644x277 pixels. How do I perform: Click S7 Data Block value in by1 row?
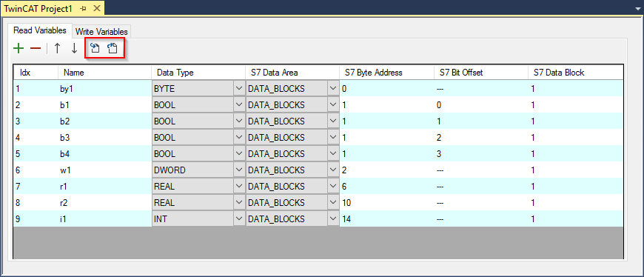click(575, 88)
